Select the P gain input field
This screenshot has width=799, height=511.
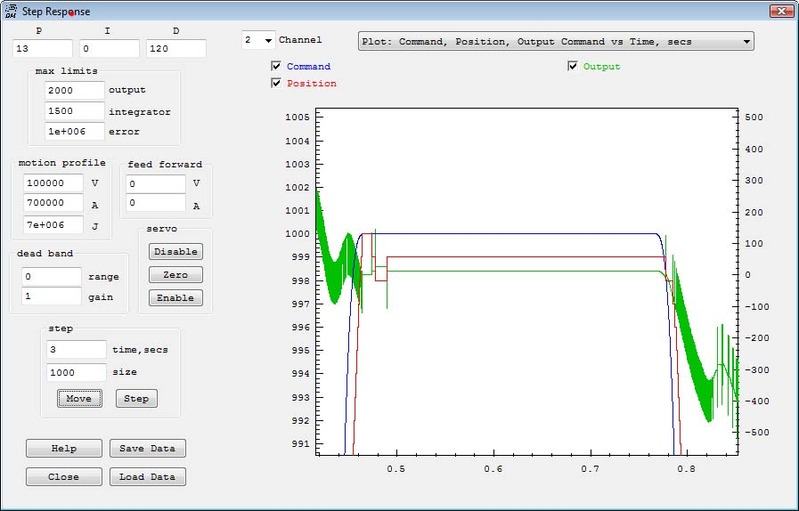click(43, 49)
